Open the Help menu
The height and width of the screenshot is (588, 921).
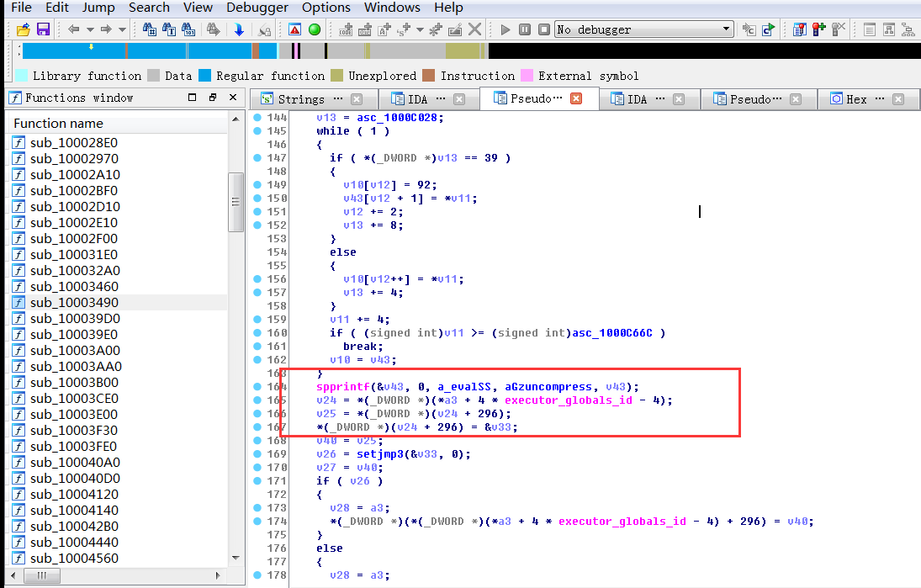pyautogui.click(x=449, y=8)
